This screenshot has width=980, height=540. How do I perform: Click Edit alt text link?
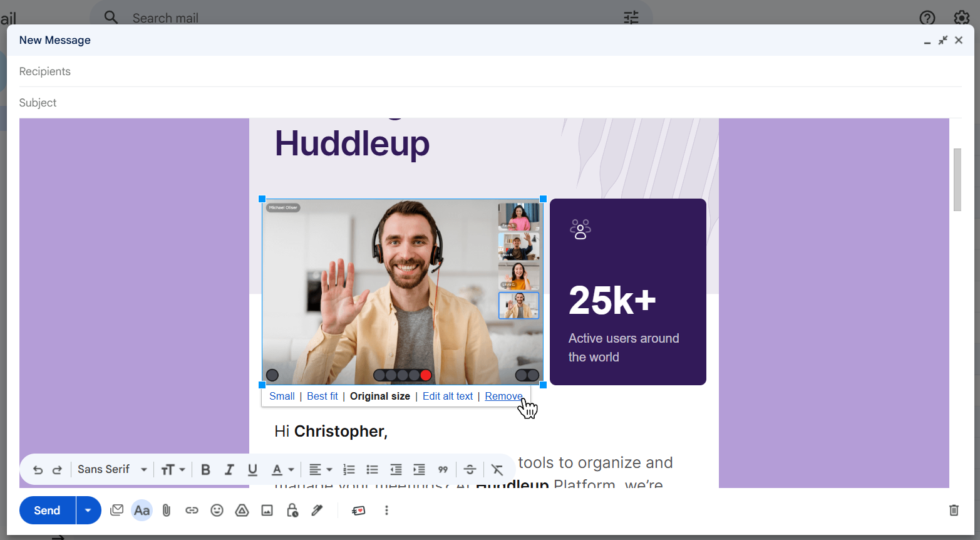pos(448,397)
